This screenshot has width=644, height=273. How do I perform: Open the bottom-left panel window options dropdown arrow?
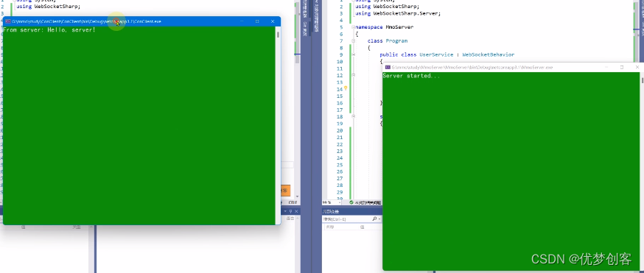coord(285,211)
